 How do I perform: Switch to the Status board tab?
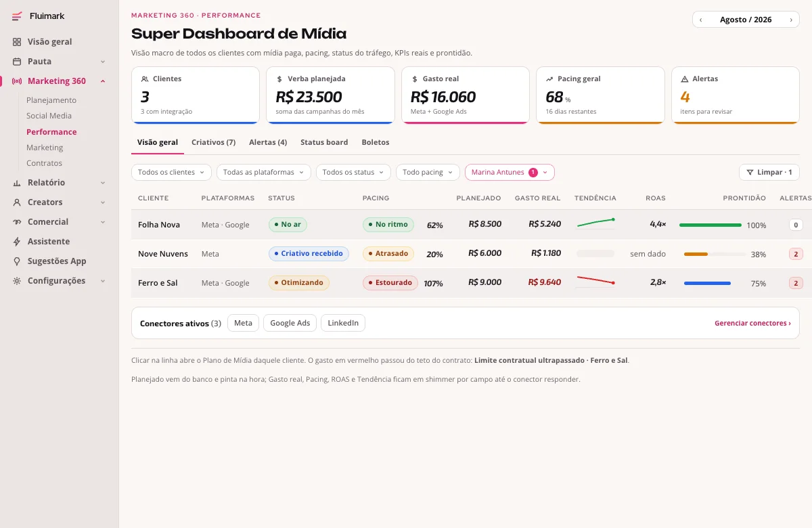pos(324,143)
